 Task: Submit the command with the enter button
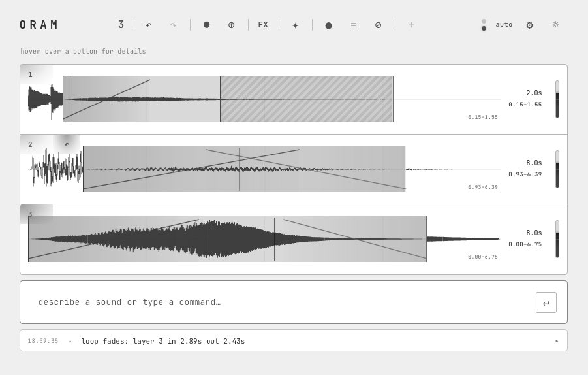546,302
